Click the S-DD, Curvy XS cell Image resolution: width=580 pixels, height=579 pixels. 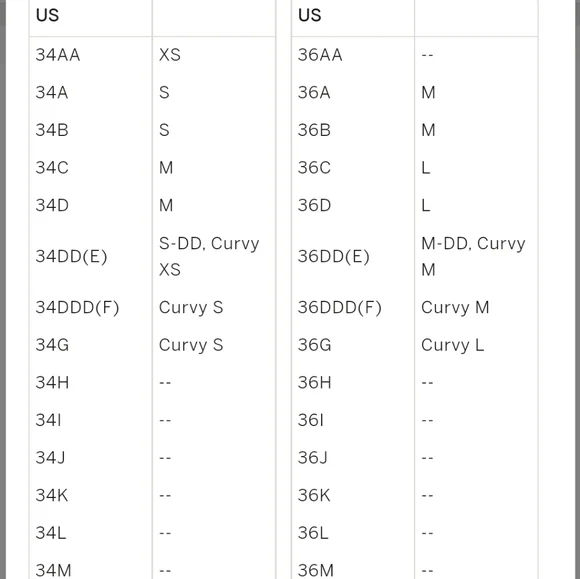coord(209,256)
